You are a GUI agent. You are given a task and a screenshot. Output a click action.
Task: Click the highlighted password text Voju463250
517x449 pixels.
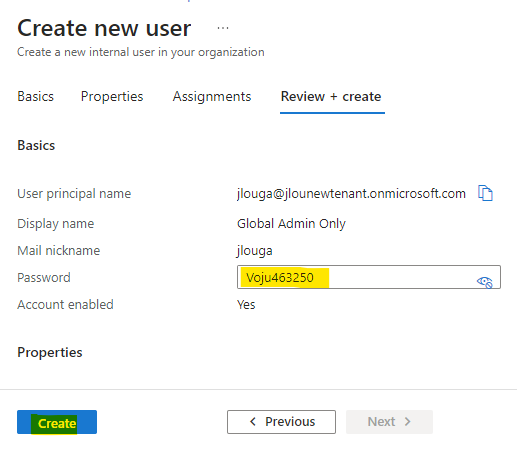[x=280, y=277]
